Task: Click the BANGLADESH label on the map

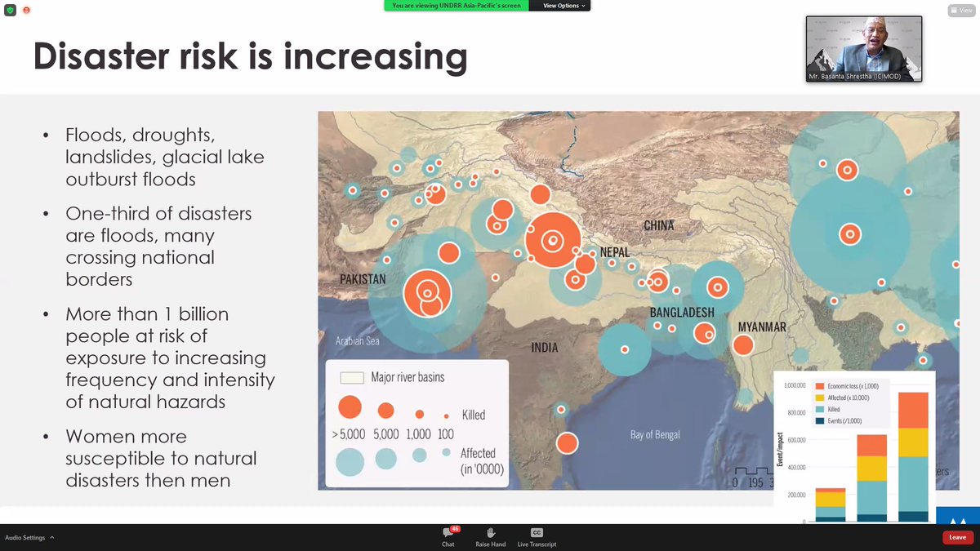Action: [682, 313]
